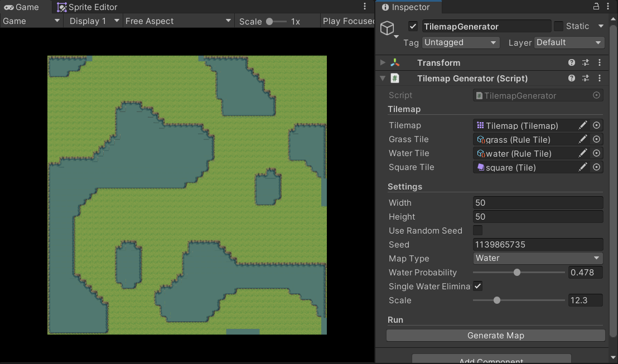Open Transform component help reference

click(572, 62)
